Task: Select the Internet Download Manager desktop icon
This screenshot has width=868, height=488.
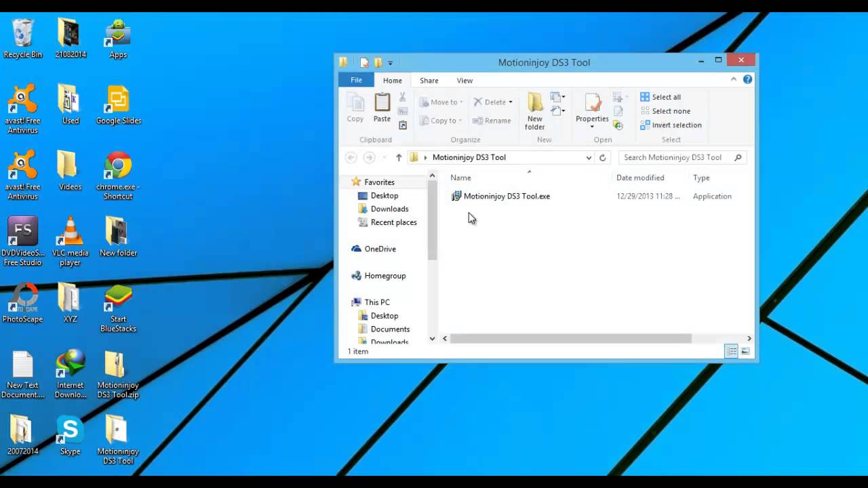Action: pyautogui.click(x=71, y=374)
